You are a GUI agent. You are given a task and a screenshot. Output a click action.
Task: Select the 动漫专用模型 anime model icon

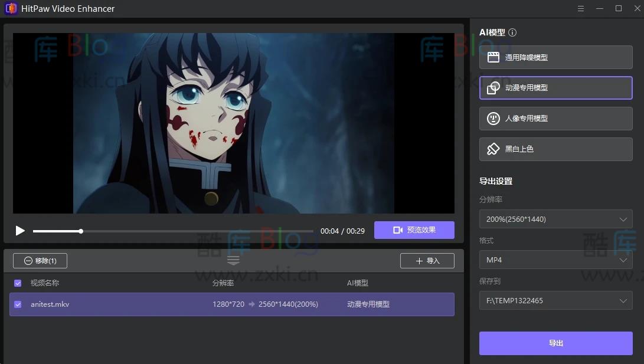pyautogui.click(x=493, y=87)
